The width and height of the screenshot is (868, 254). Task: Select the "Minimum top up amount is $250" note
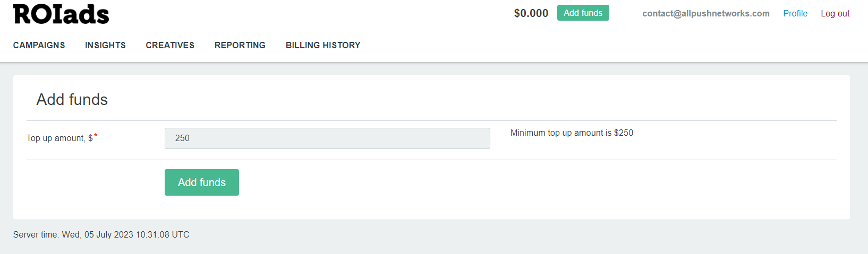point(572,133)
